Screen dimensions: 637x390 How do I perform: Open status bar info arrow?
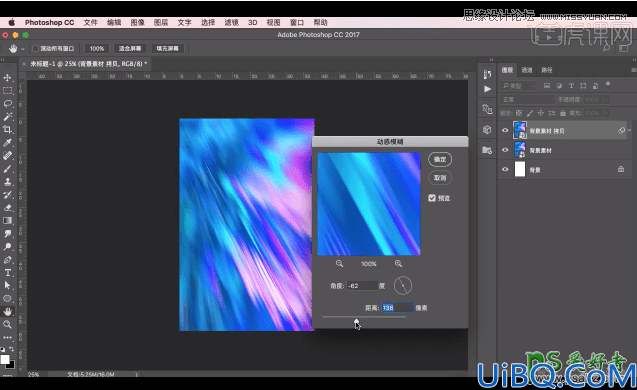(x=136, y=375)
